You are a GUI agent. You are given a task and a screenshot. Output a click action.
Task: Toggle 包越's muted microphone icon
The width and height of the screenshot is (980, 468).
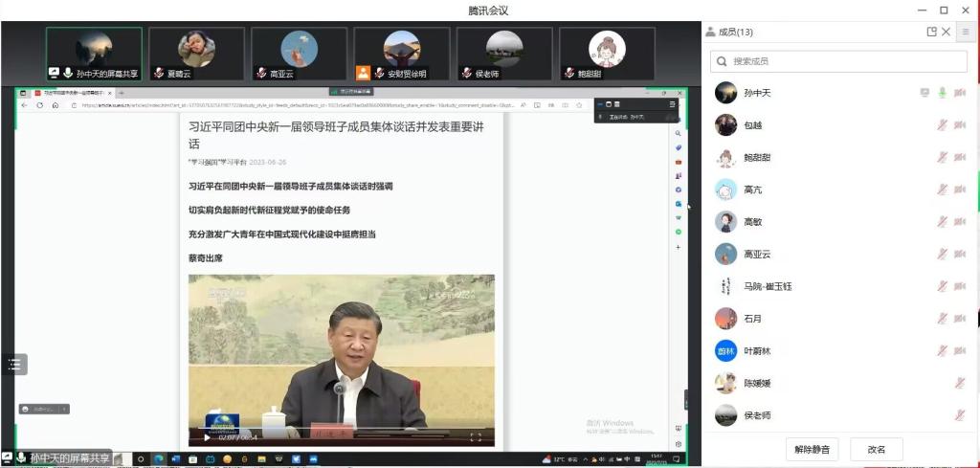[942, 125]
